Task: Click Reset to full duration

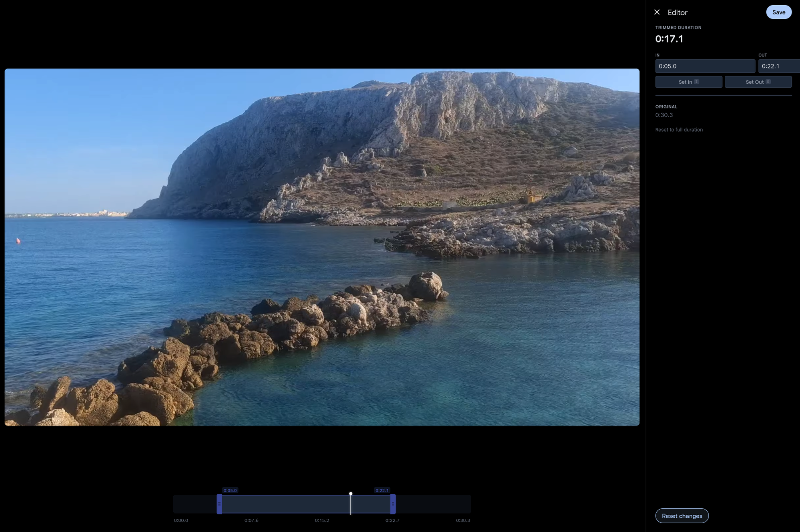Action: [x=679, y=129]
